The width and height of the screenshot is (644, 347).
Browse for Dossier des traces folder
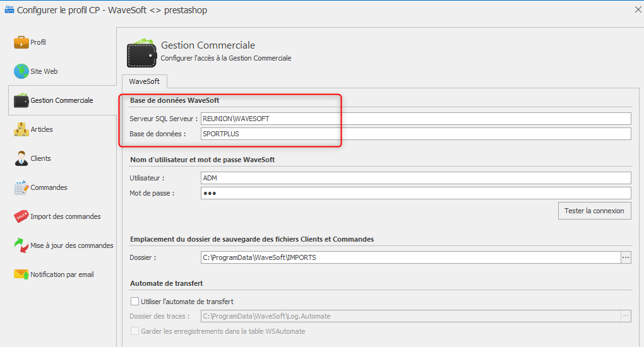point(626,316)
